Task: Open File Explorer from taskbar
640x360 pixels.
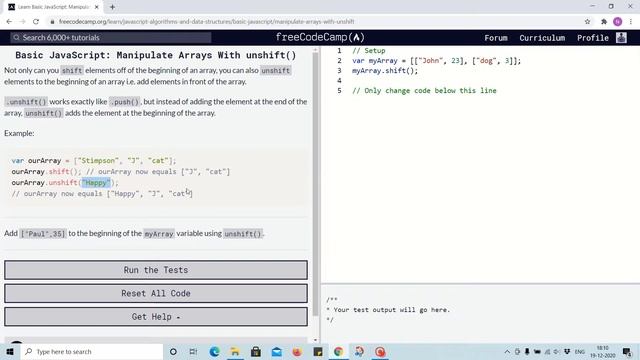Action: (235, 351)
